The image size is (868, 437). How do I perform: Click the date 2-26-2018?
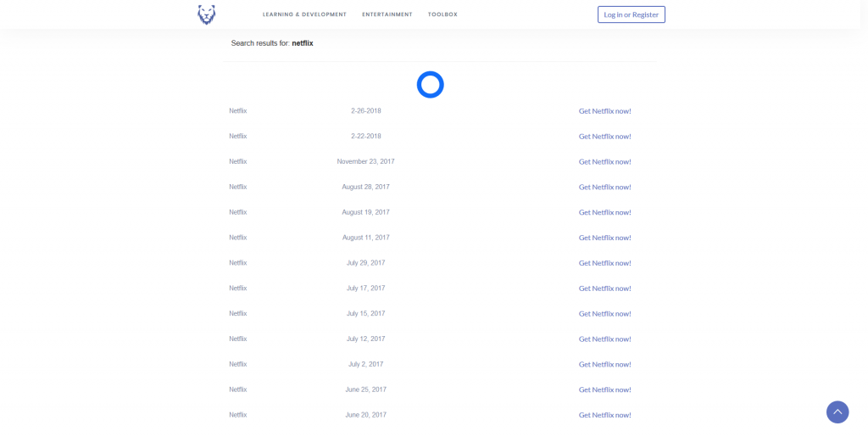point(366,111)
